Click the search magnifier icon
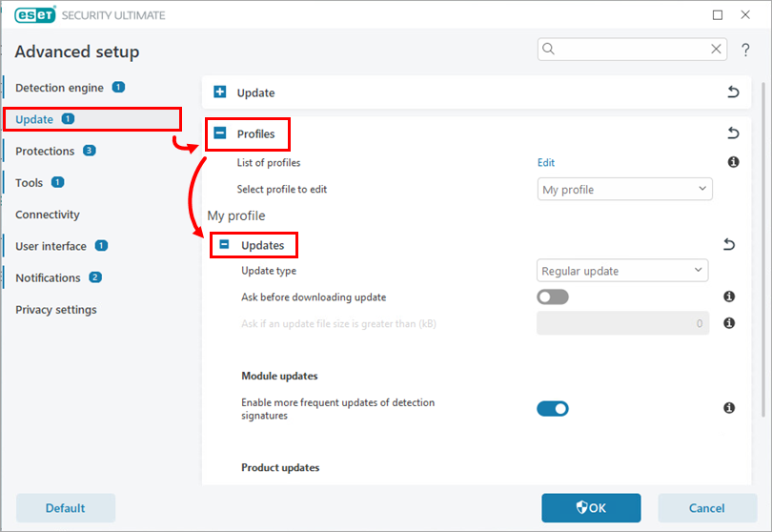This screenshot has width=772, height=532. [548, 49]
